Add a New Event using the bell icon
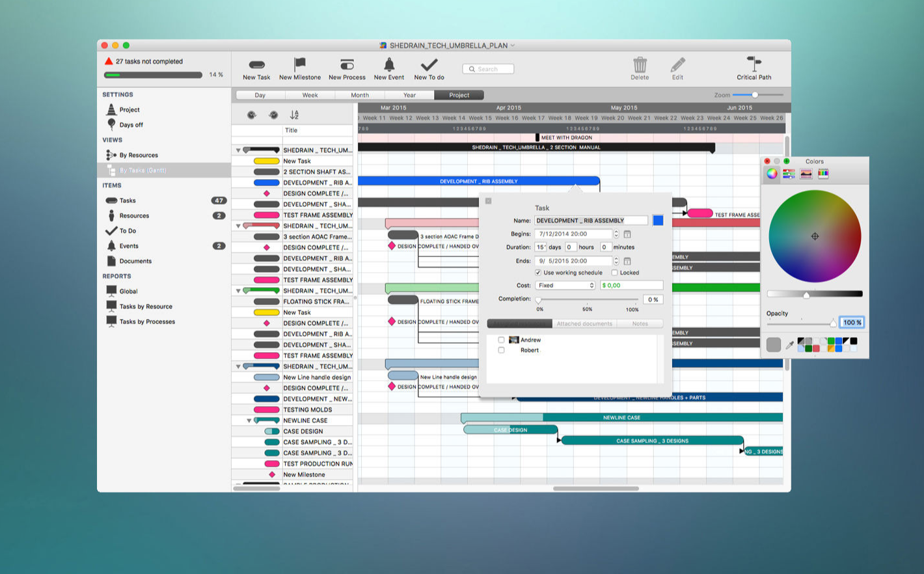 coord(389,64)
